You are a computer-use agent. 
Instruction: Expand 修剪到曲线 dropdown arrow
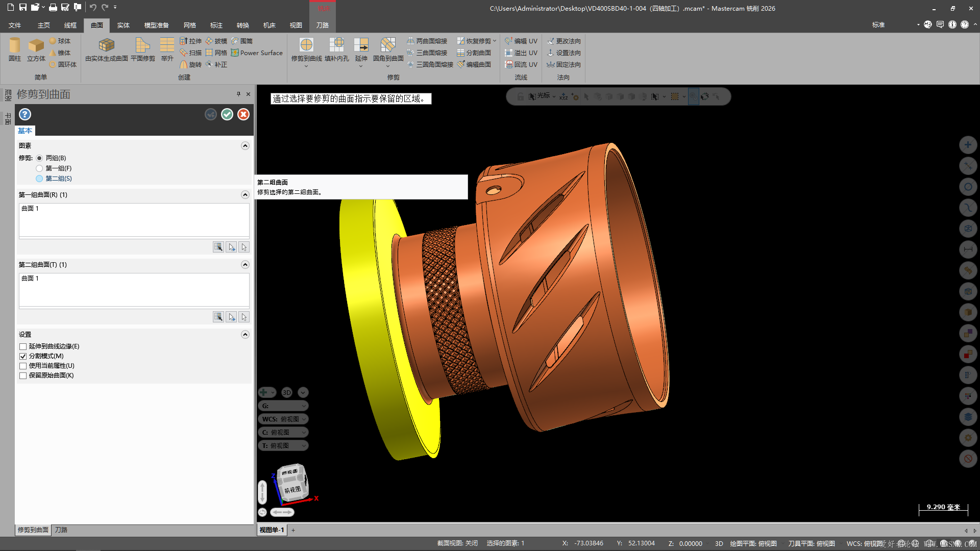coord(306,66)
